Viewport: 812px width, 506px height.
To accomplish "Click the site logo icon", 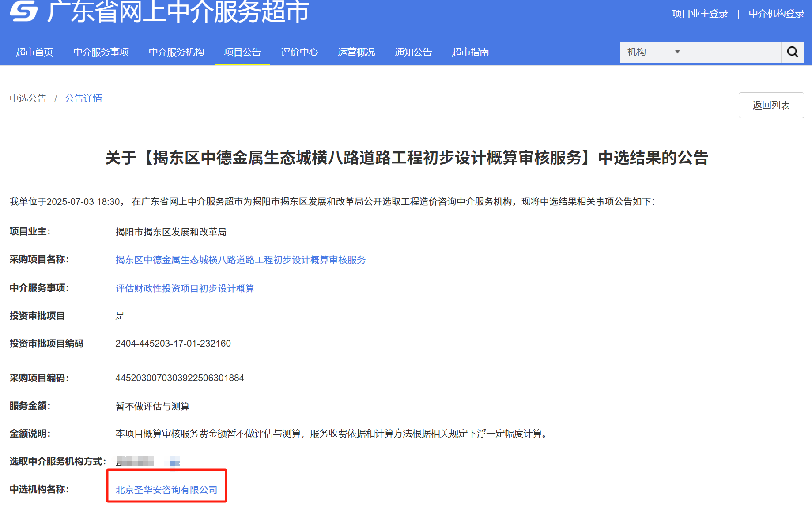I will [x=24, y=11].
